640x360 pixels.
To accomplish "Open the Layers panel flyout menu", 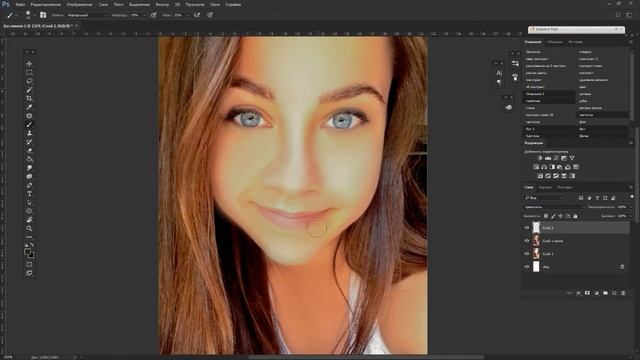I will click(x=631, y=187).
